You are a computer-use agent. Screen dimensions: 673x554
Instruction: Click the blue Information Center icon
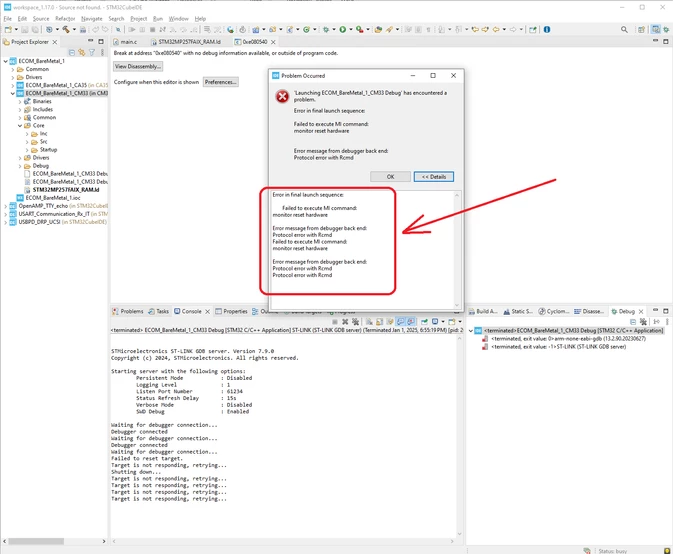tap(547, 30)
